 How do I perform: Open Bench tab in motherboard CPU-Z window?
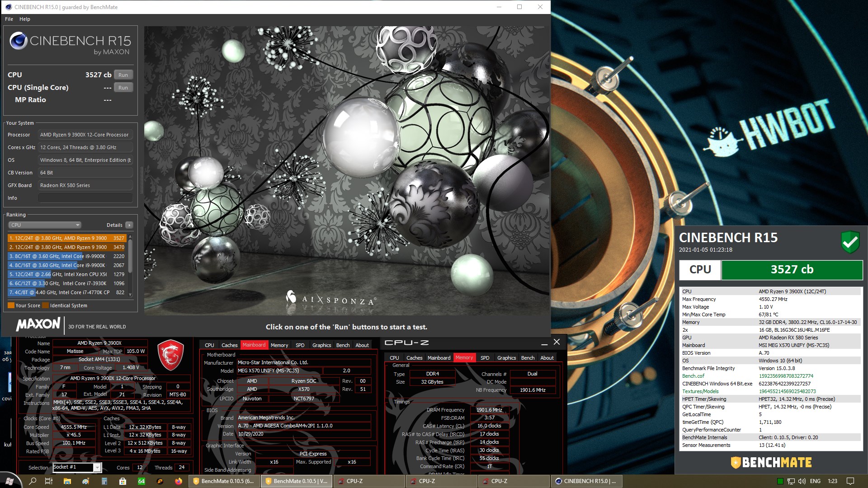pos(343,345)
